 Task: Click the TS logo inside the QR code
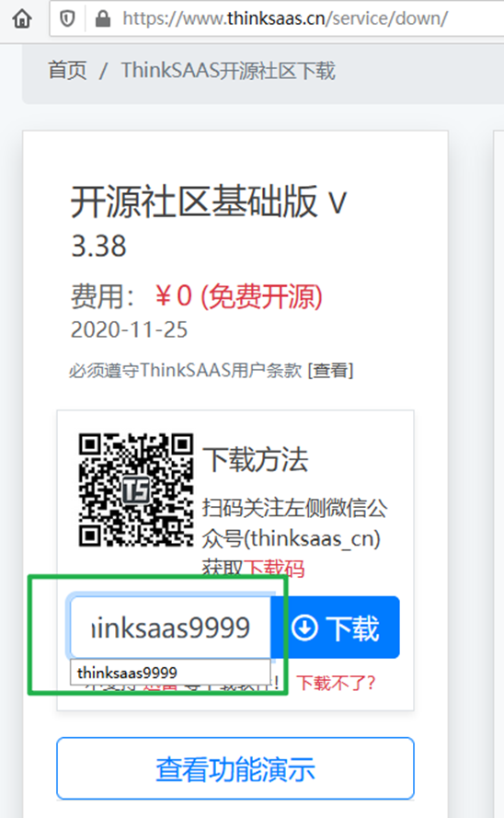tap(136, 490)
